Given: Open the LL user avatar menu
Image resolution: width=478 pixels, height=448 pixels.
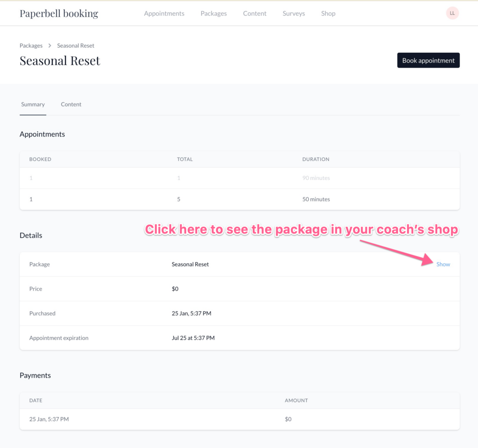Looking at the screenshot, I should pos(452,13).
